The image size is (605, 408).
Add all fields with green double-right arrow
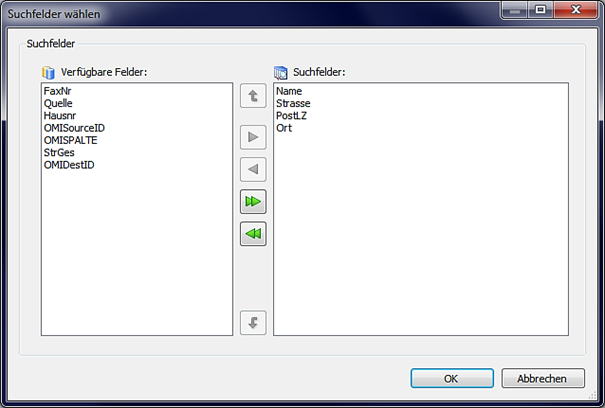(253, 201)
